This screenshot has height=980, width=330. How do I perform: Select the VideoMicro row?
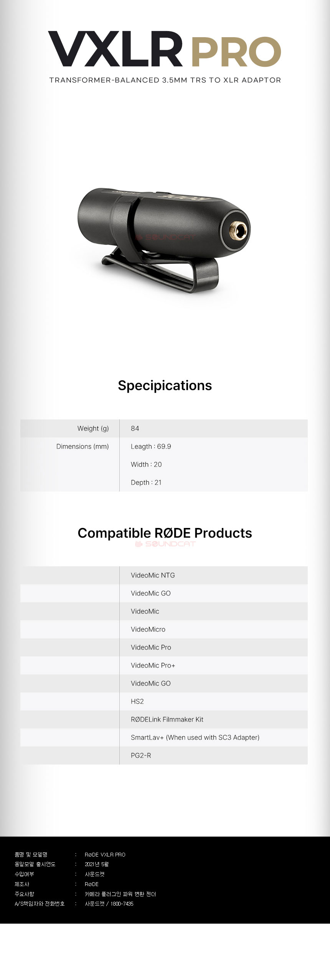click(x=148, y=629)
